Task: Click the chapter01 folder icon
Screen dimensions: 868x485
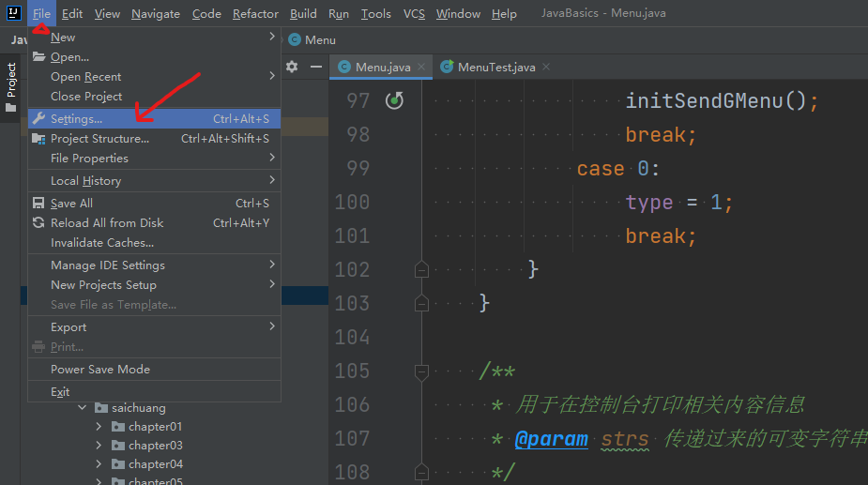Action: click(118, 426)
